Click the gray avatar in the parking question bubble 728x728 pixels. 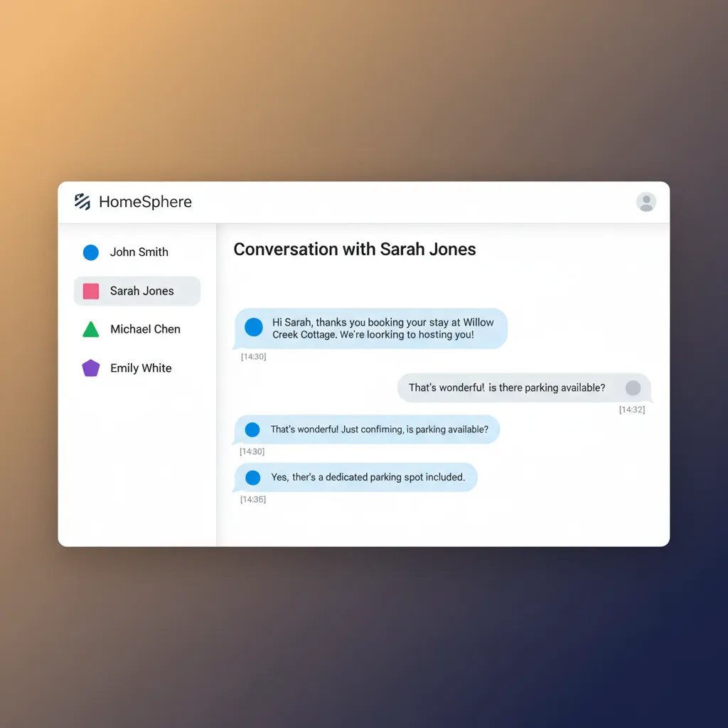tap(633, 387)
